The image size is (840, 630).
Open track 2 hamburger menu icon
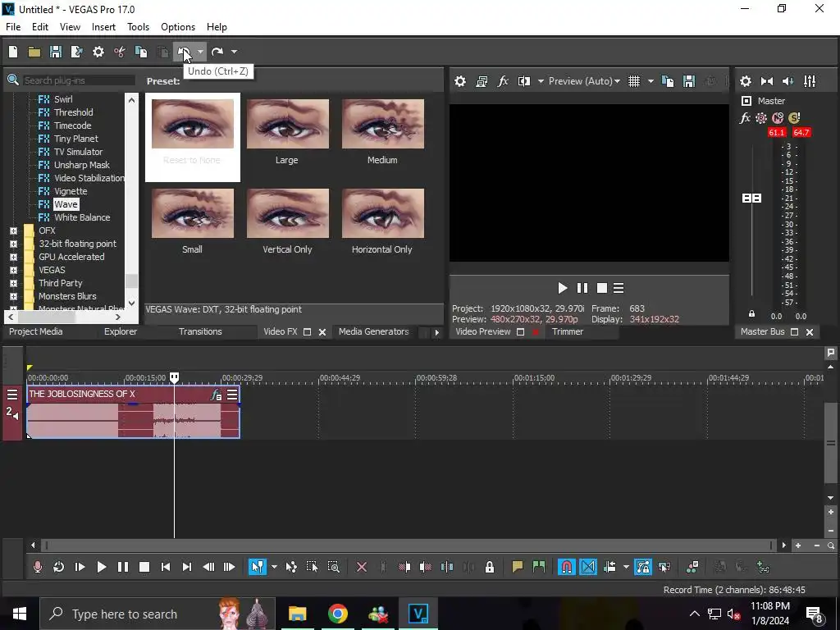point(11,395)
